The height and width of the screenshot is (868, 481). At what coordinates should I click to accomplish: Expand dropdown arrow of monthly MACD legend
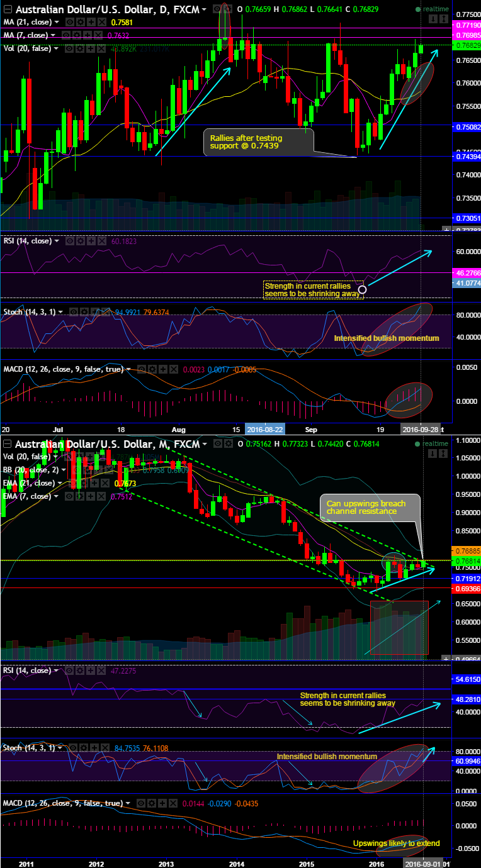pos(128,803)
